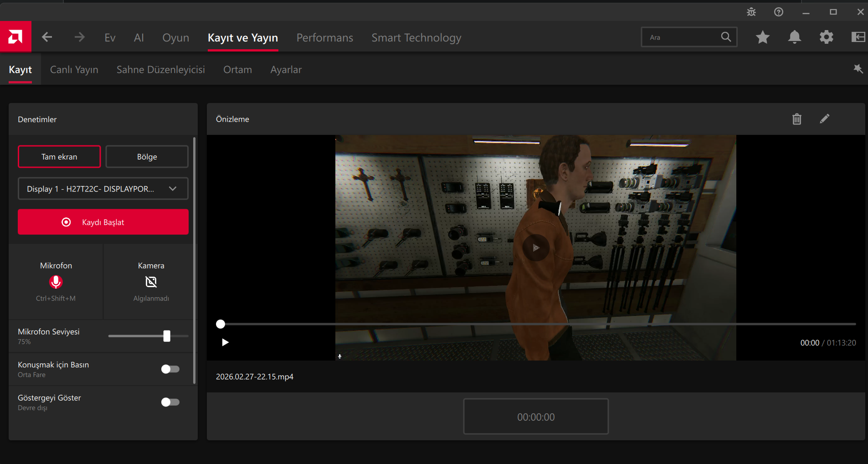Delete the recording with trash icon
868x464 pixels.
point(797,119)
